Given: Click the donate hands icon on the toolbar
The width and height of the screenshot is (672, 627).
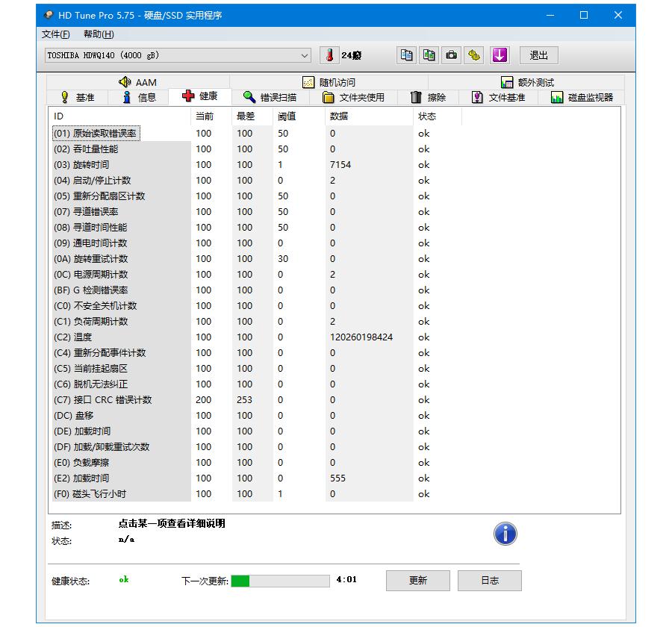Looking at the screenshot, I should pos(475,54).
